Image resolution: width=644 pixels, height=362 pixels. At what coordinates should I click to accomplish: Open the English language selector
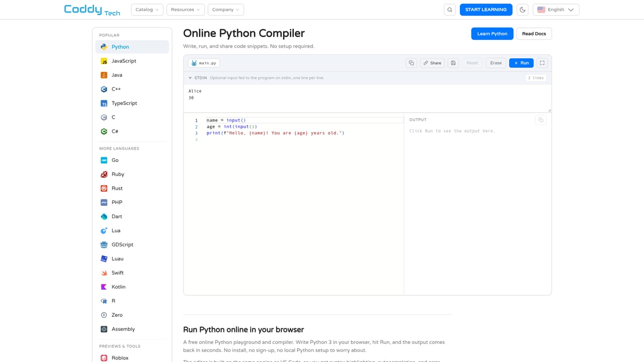click(x=556, y=10)
